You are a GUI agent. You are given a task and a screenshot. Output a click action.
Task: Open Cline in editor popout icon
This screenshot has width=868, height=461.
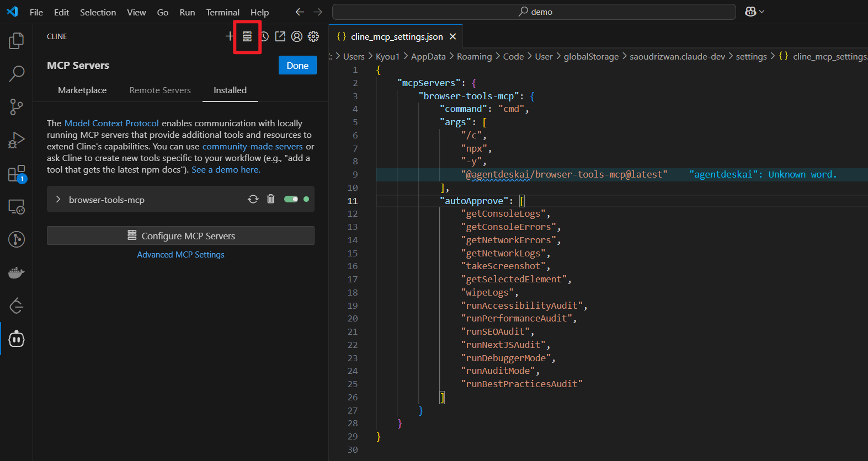tap(280, 36)
